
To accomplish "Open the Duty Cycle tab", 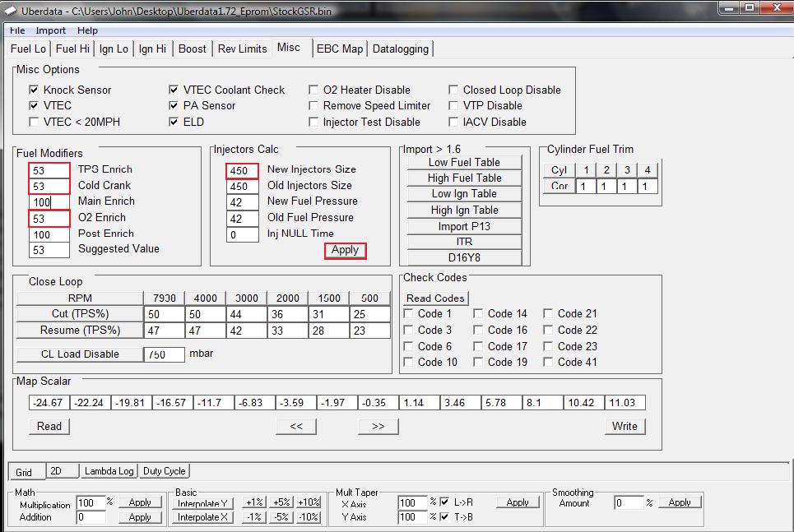I will pyautogui.click(x=164, y=471).
